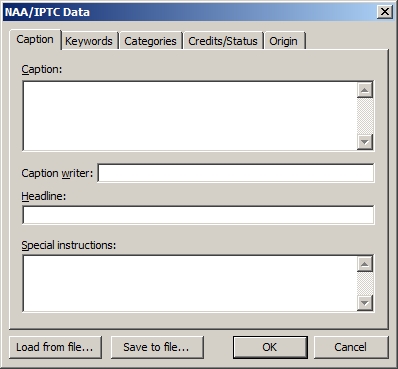Click inside the Caption text area
The width and height of the screenshot is (398, 369).
(190, 116)
